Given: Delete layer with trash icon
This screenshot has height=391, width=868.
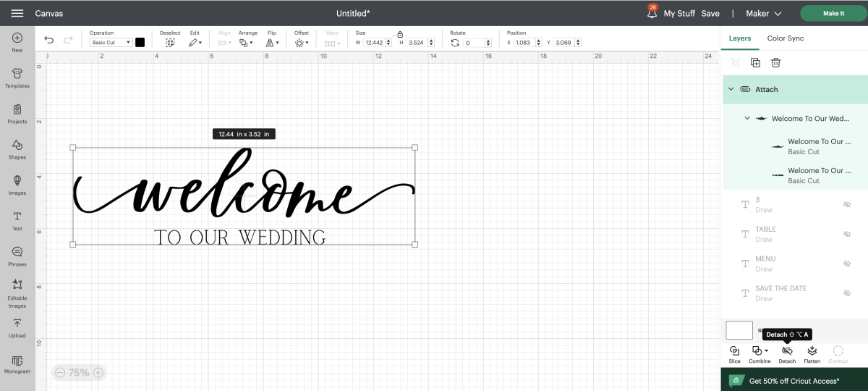Looking at the screenshot, I should click(x=775, y=63).
